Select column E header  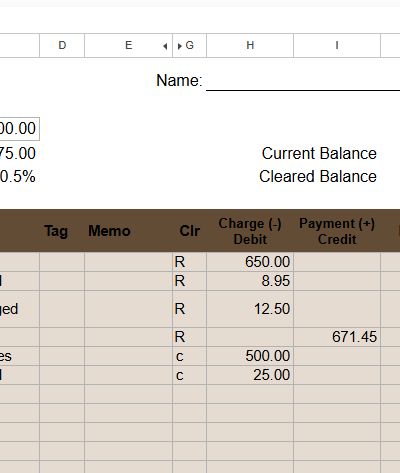pos(128,45)
